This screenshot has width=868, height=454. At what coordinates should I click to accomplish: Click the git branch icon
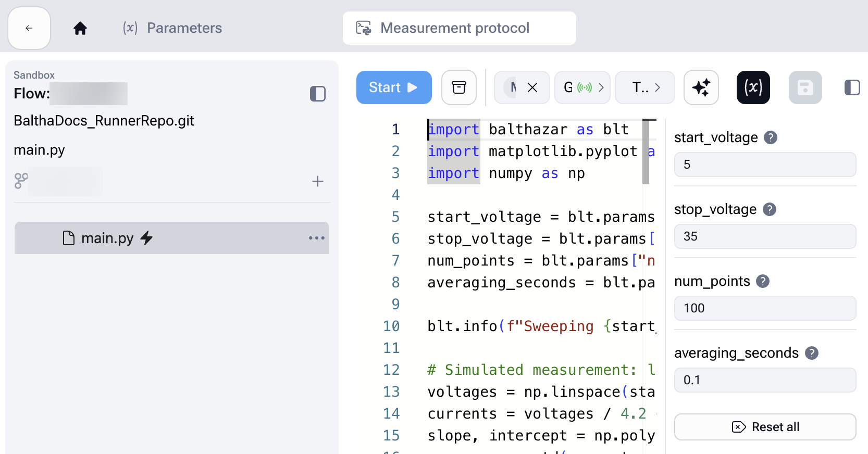coord(21,181)
